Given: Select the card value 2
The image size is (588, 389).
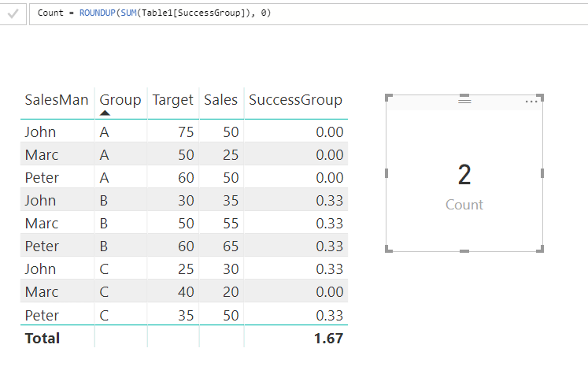Looking at the screenshot, I should click(x=464, y=175).
